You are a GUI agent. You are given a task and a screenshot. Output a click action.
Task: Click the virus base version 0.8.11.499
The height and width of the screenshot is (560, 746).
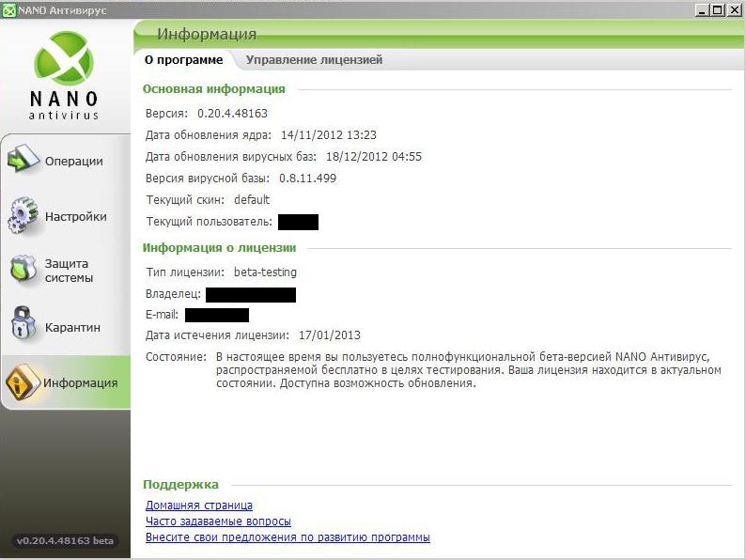(x=307, y=179)
